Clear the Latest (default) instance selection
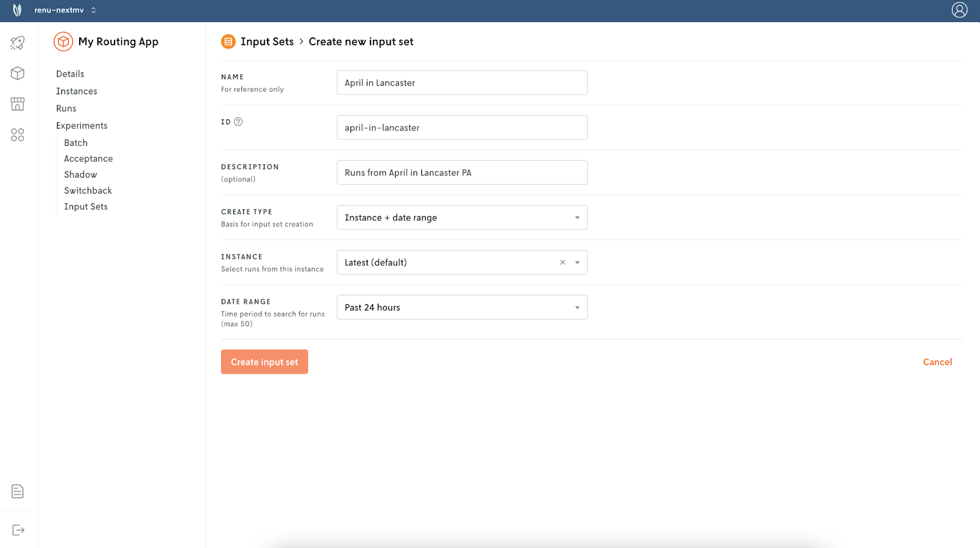The height and width of the screenshot is (548, 980). click(x=562, y=262)
